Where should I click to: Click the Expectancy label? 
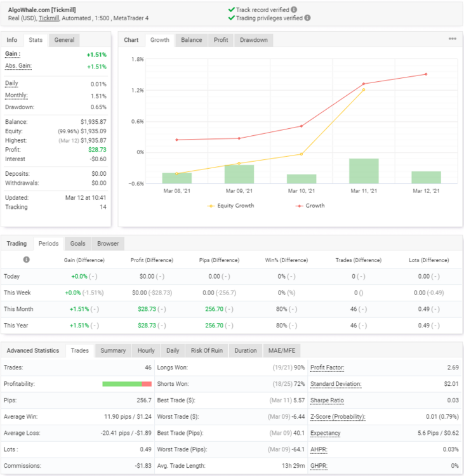click(x=325, y=433)
